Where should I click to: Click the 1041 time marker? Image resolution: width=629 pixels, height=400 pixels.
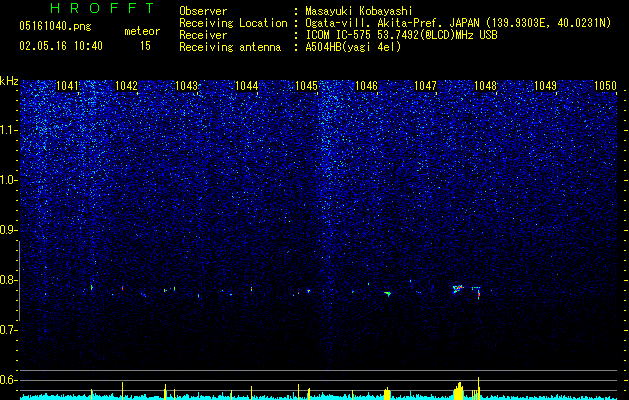pos(67,86)
